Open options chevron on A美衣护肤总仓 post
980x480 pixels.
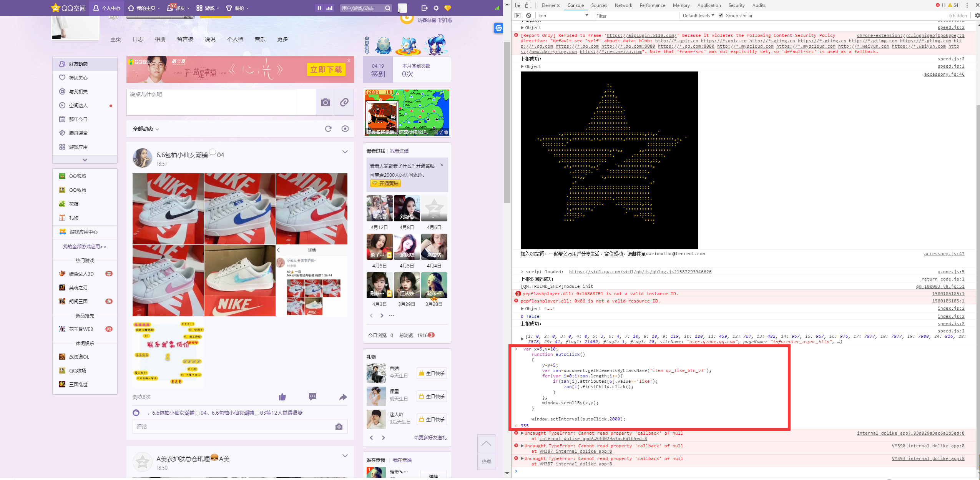pyautogui.click(x=345, y=456)
